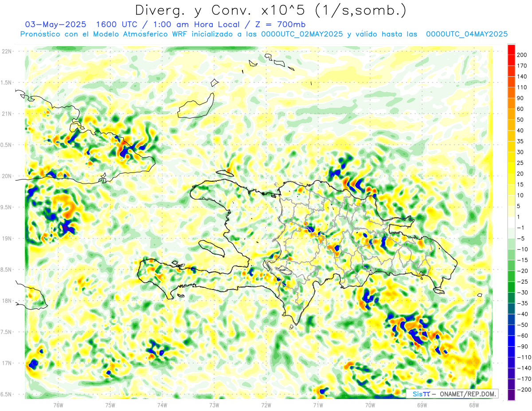Viewport: 532px width, 411px height.
Task: Click the '7.5N' latitude label
Action: 6,332
